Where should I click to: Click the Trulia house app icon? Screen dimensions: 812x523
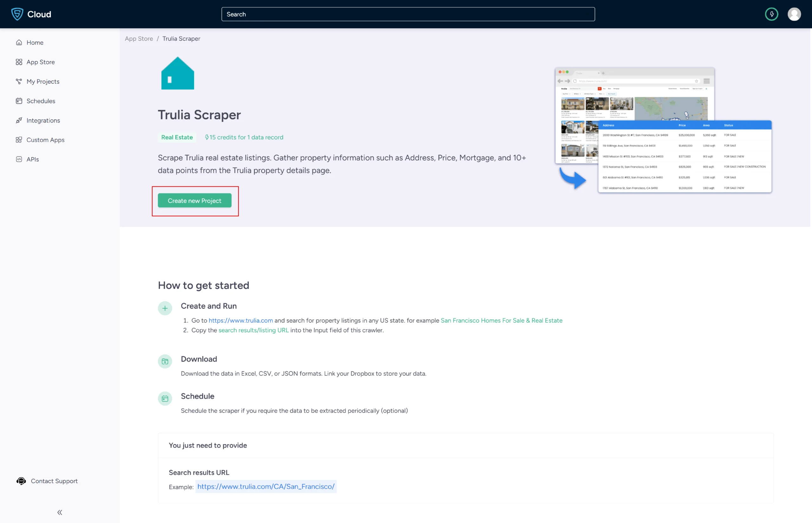[x=178, y=73]
